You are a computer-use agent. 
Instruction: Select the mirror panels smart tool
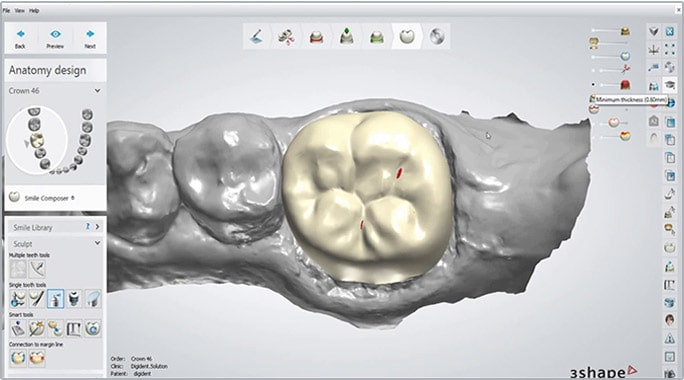click(74, 329)
